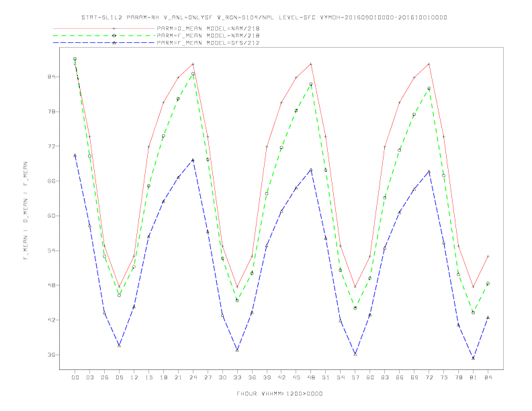
Task: Click x-axis forecast hour label 54
Action: pyautogui.click(x=341, y=377)
